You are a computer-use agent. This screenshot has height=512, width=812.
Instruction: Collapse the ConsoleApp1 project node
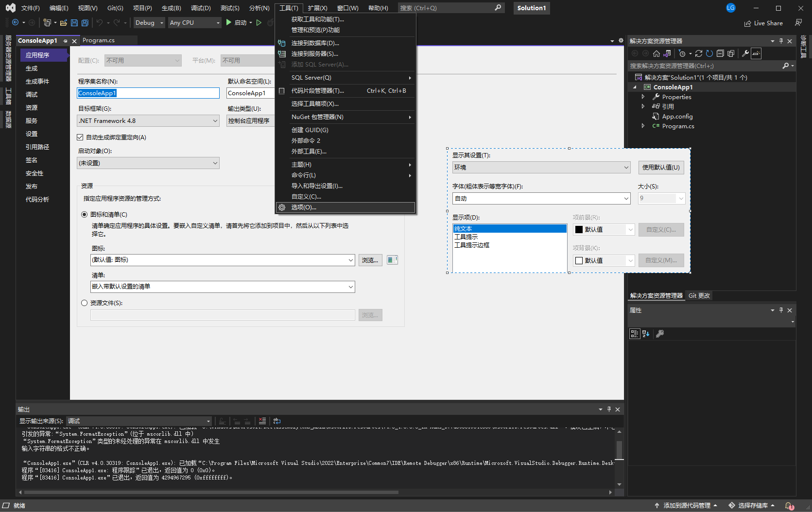click(x=635, y=87)
